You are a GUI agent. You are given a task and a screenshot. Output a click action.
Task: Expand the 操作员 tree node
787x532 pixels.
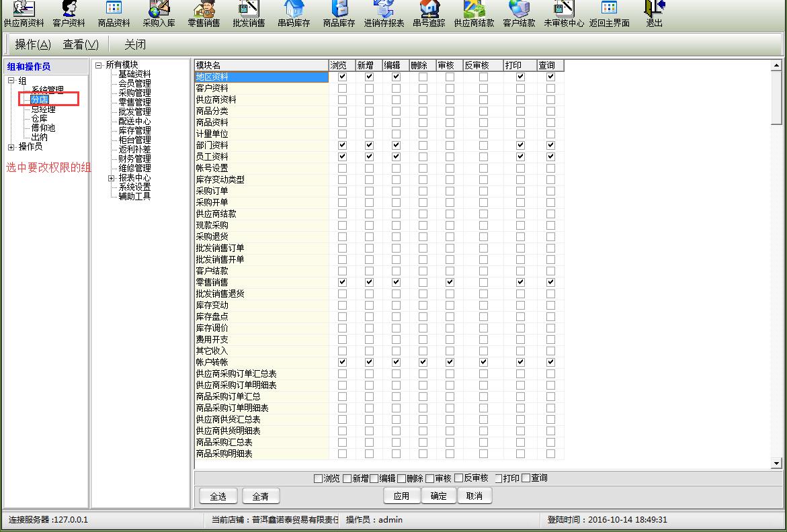coord(11,147)
